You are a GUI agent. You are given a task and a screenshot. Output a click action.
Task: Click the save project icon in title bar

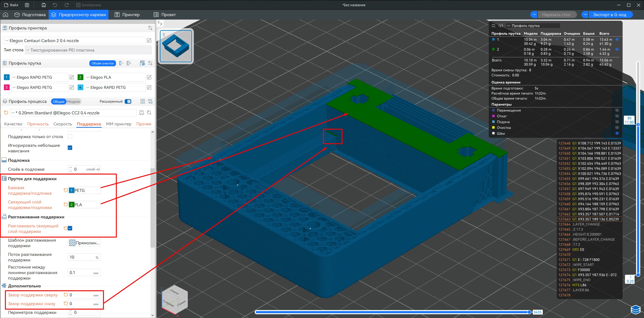(x=44, y=5)
